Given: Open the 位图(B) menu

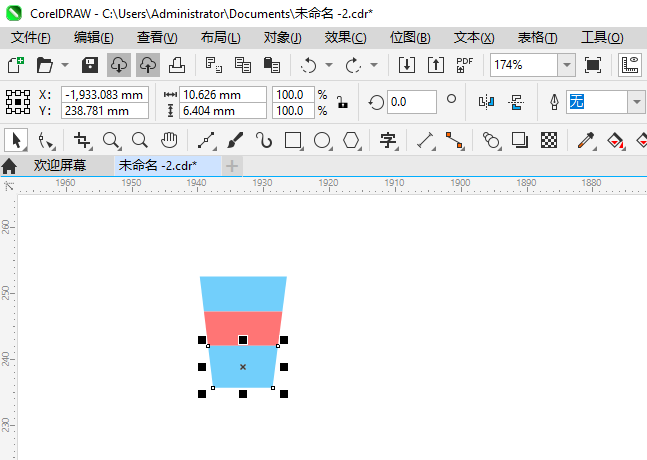Looking at the screenshot, I should pos(410,38).
